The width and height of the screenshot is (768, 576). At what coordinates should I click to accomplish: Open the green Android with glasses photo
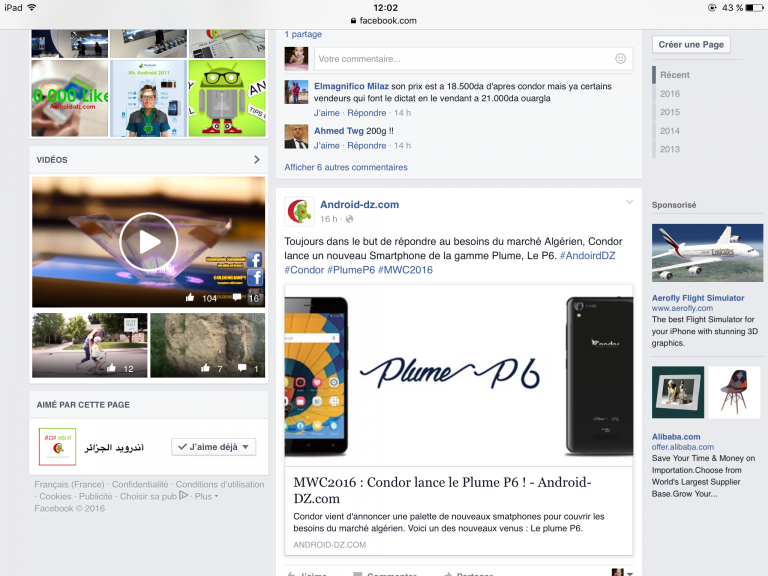click(227, 98)
